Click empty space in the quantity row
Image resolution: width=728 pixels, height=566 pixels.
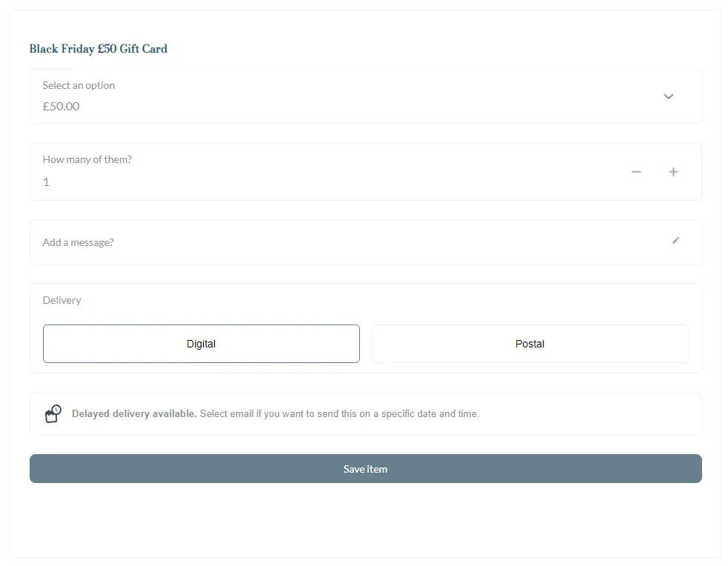(370, 172)
